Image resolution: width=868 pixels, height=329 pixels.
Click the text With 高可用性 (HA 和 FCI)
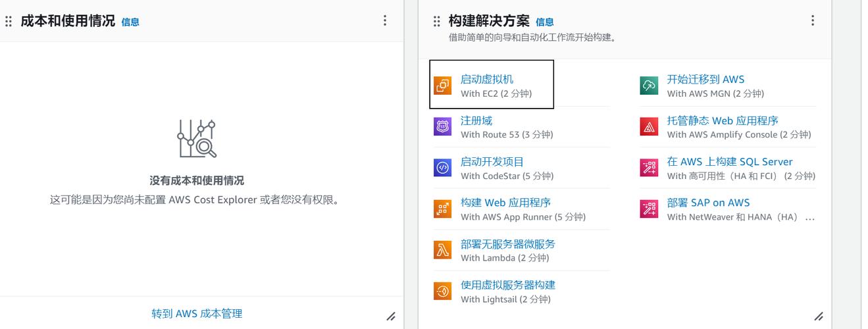[x=741, y=176]
